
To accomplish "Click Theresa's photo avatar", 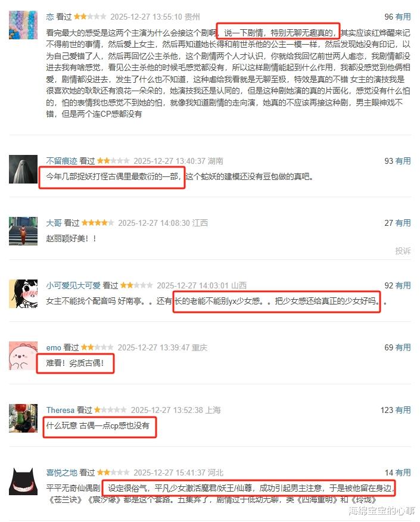I will (x=23, y=418).
